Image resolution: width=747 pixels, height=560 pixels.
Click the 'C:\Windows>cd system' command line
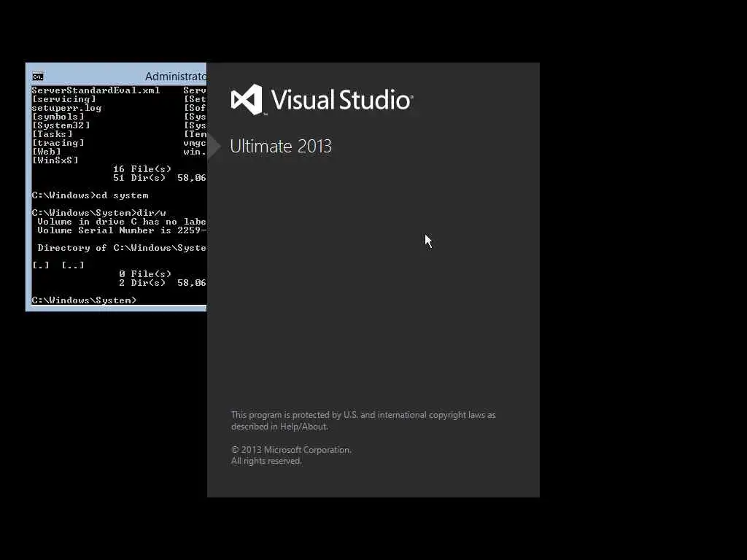pos(90,195)
